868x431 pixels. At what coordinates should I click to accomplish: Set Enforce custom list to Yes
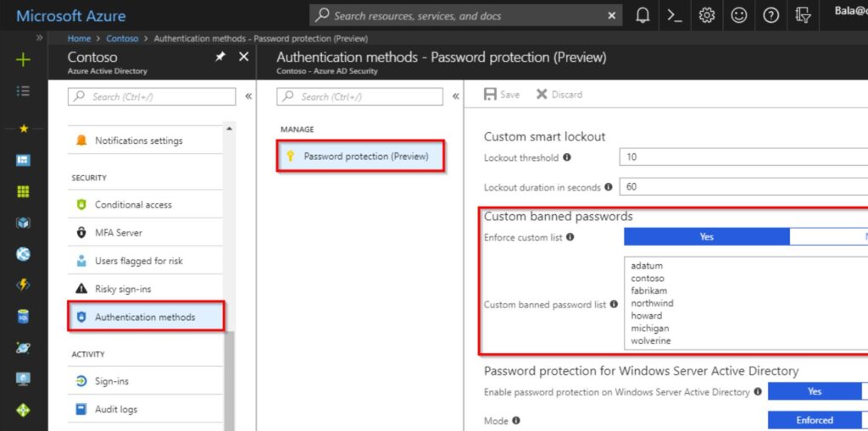point(706,237)
